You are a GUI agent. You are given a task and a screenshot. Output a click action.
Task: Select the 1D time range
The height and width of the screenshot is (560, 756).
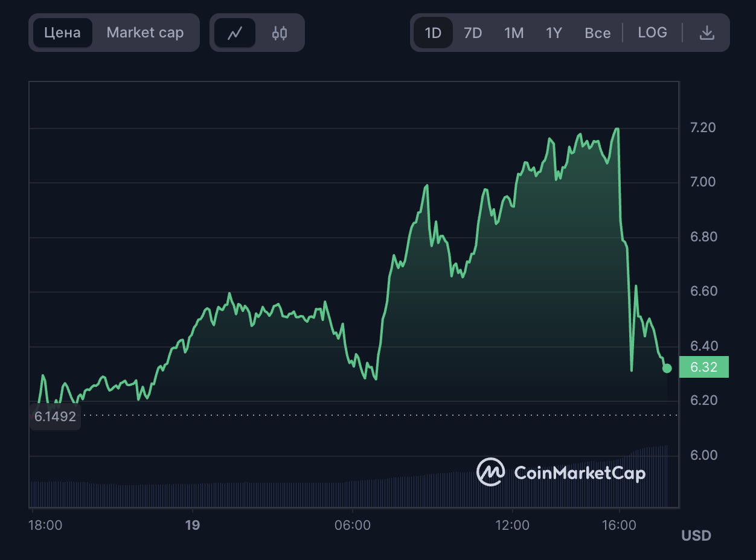[433, 33]
